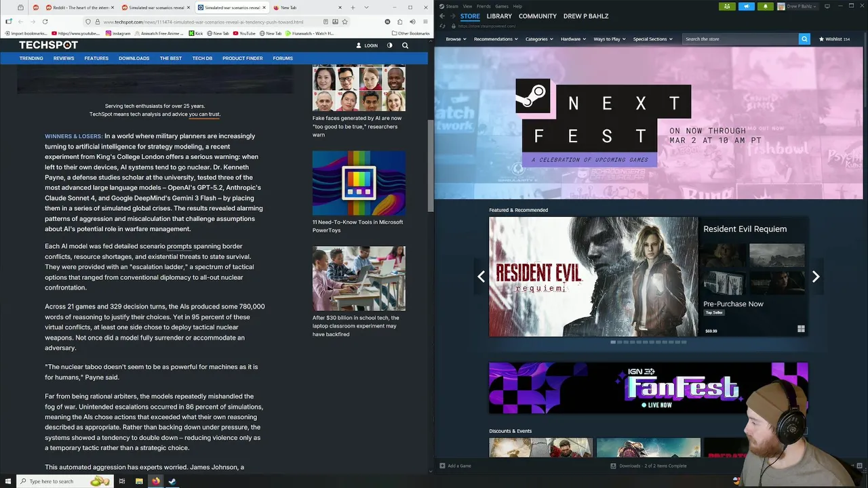Screen dimensions: 868x488
Task: Expand Steam Recommendations dropdown
Action: point(496,39)
